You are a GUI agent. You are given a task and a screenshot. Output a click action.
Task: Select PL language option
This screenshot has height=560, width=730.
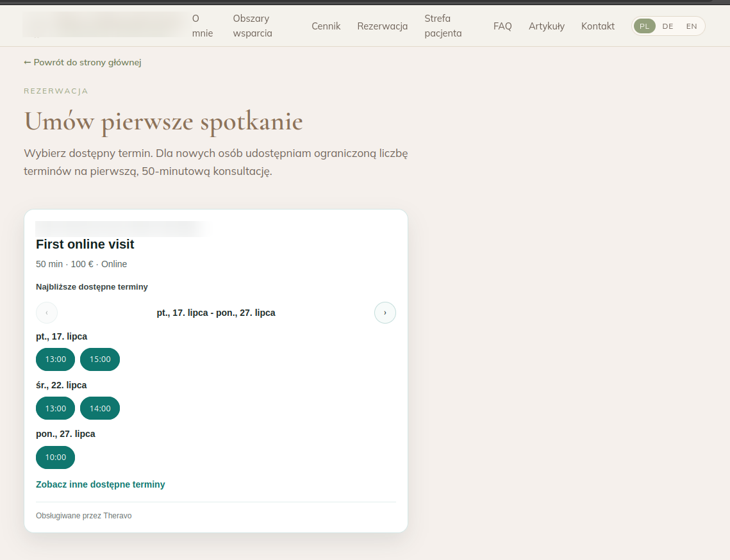pos(644,26)
